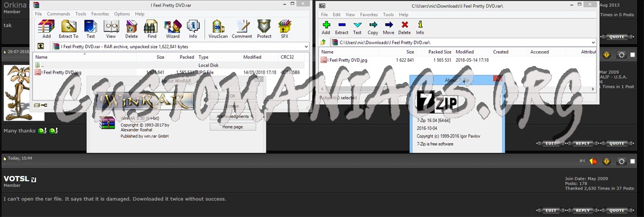Open the Options menu in WinRAR
This screenshot has height=217, width=644.
tap(122, 14)
